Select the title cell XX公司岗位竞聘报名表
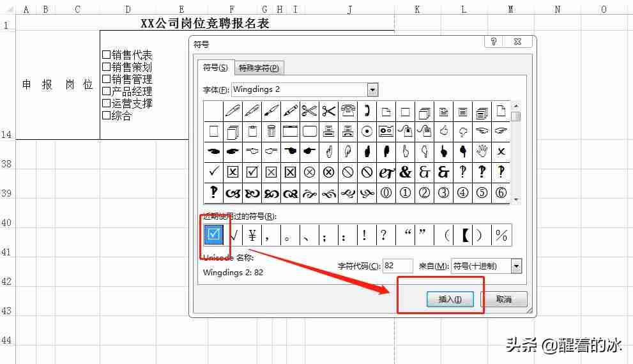Image resolution: width=633 pixels, height=364 pixels. 205,23
